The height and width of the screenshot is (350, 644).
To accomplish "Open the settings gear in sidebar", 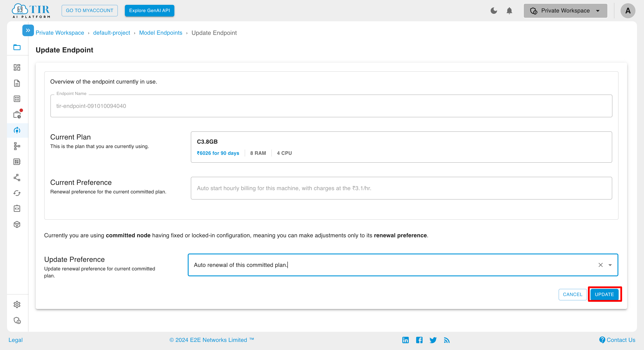I will click(17, 304).
